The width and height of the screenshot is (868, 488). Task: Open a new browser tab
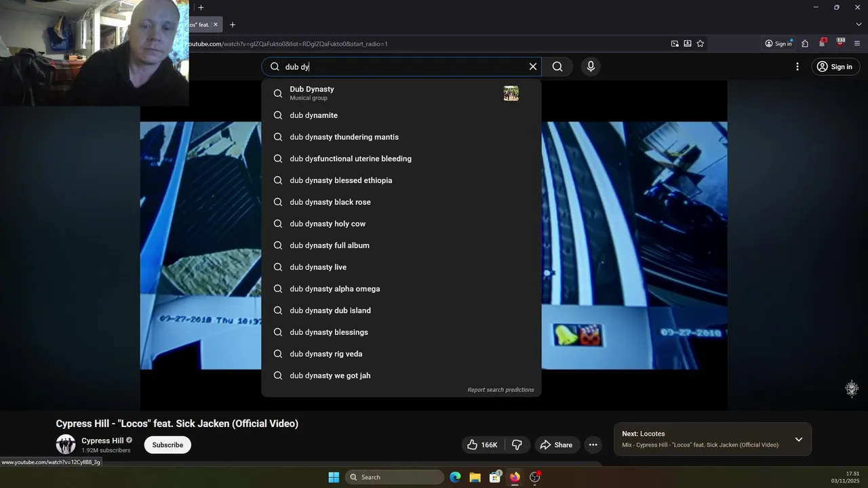click(x=233, y=24)
